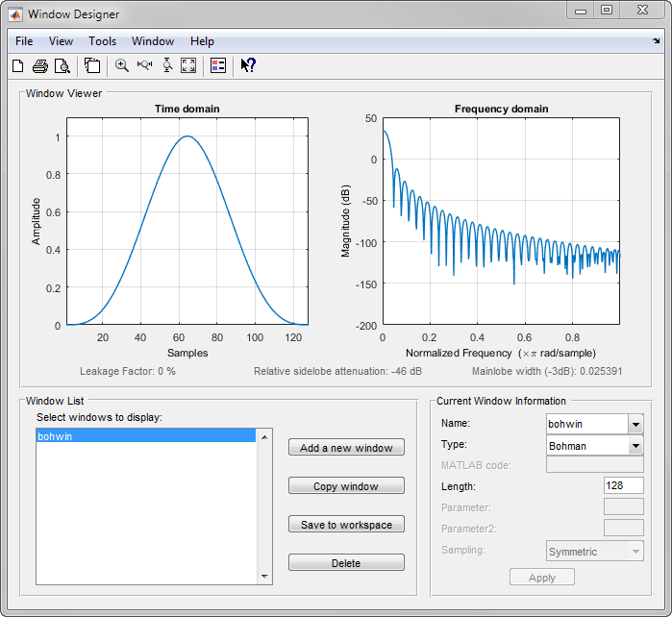Click the Add a new window button

click(346, 448)
